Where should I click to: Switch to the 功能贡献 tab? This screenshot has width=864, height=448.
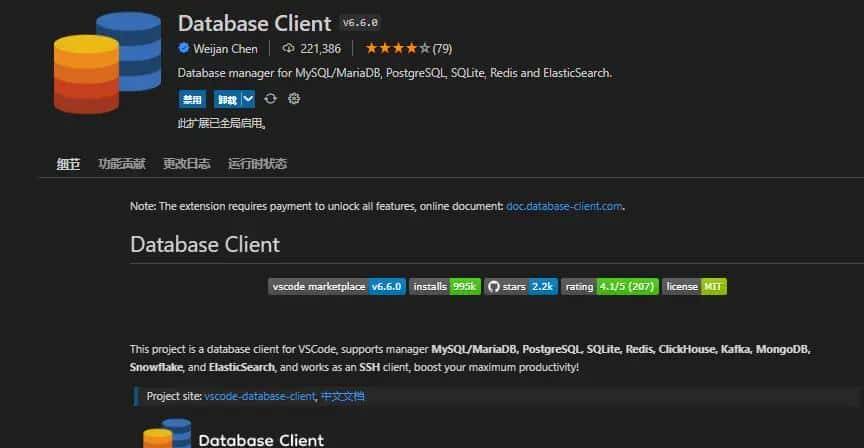(122, 164)
